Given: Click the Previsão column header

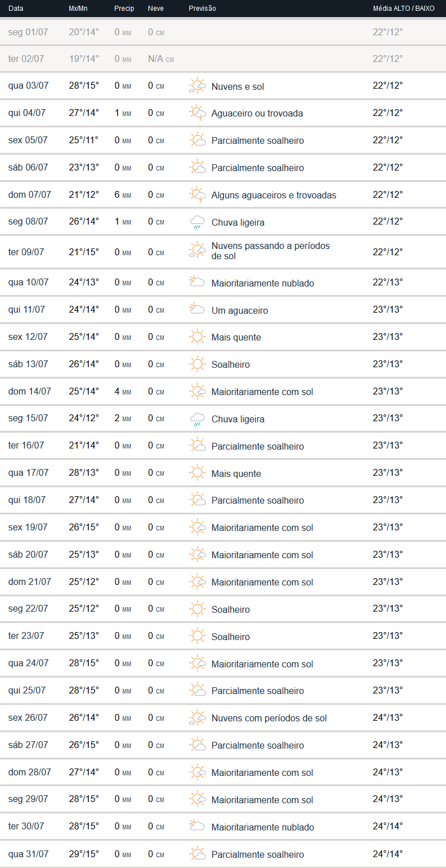Looking at the screenshot, I should 202,9.
